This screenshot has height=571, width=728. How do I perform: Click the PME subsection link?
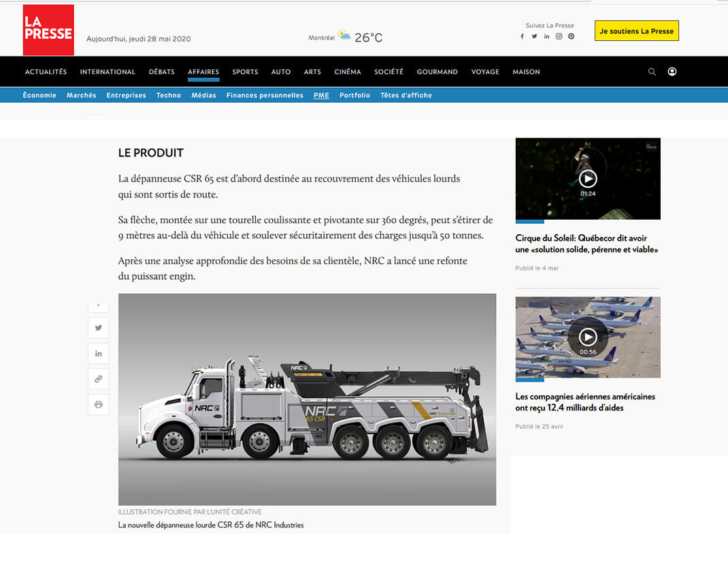point(321,95)
